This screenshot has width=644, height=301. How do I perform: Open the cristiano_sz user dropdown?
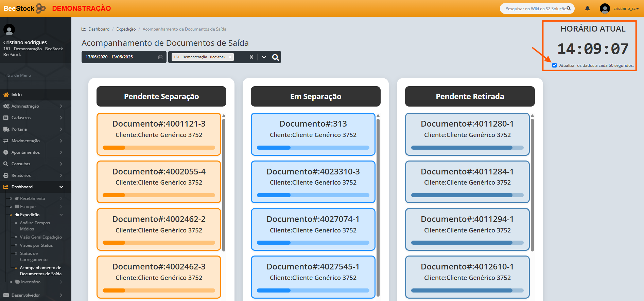626,8
